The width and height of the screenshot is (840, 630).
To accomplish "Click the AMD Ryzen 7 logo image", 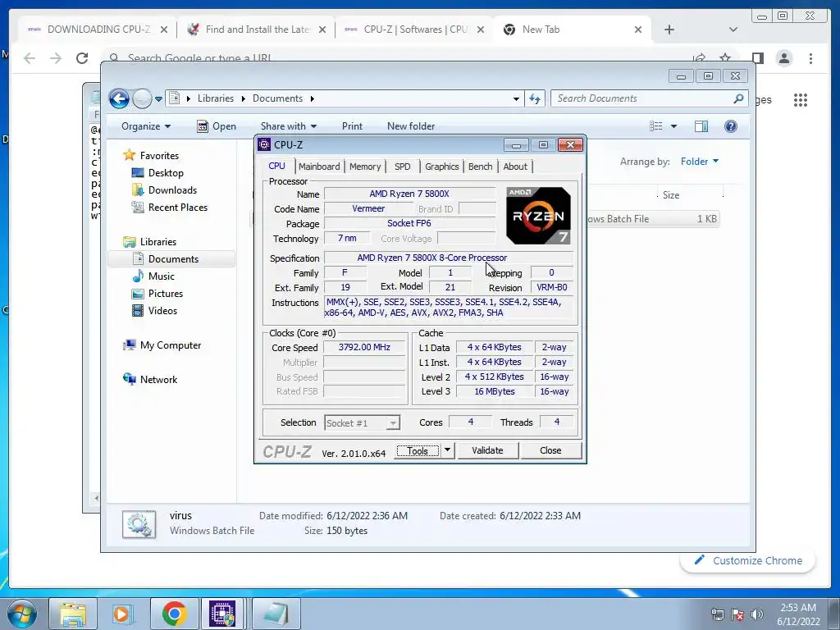I will pos(538,216).
